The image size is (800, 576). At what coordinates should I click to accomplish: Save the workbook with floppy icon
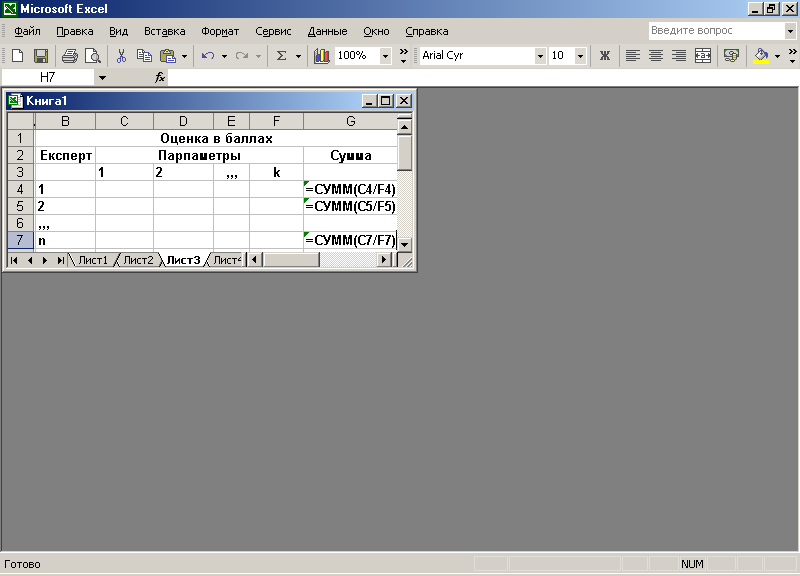click(41, 56)
